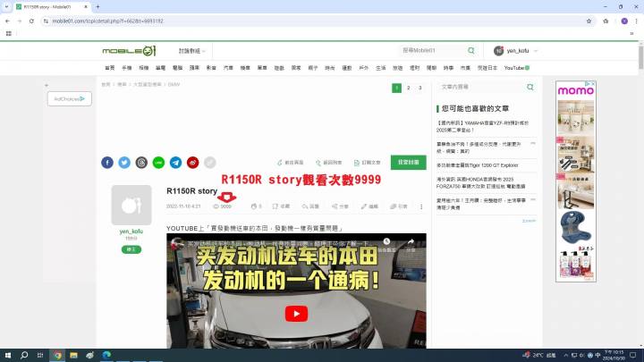Share the post on Facebook

(107, 163)
